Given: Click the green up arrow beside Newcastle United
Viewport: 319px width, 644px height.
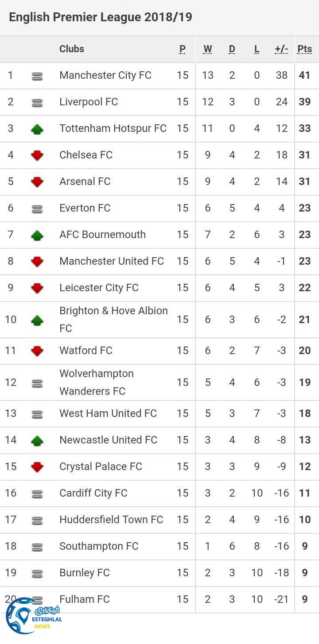Looking at the screenshot, I should (x=37, y=440).
